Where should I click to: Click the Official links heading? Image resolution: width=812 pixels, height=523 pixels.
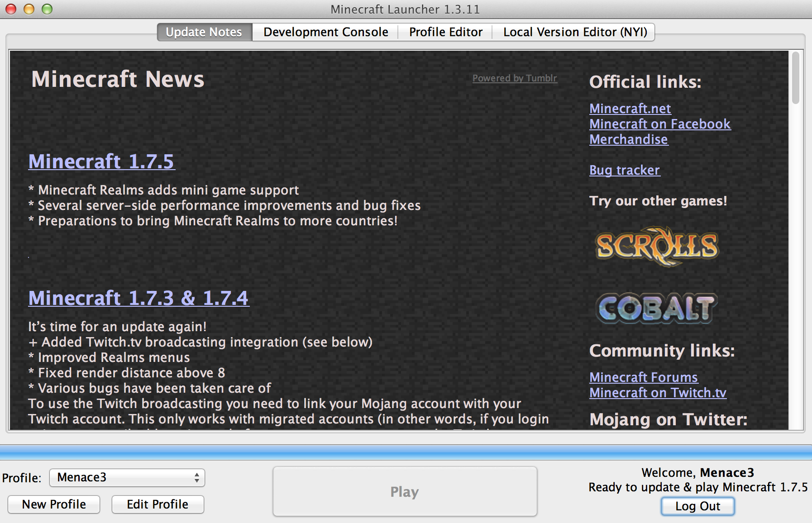point(645,82)
